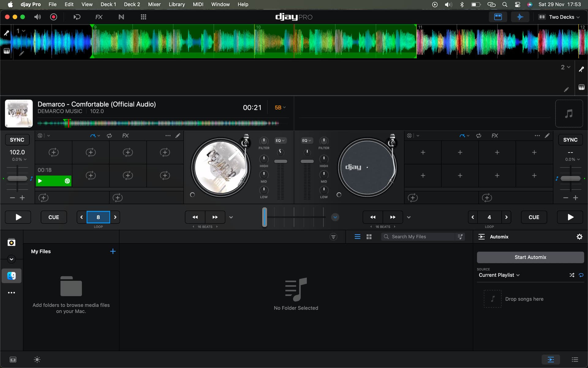The image size is (588, 368).
Task: Expand the 5B key dropdown
Action: (280, 108)
